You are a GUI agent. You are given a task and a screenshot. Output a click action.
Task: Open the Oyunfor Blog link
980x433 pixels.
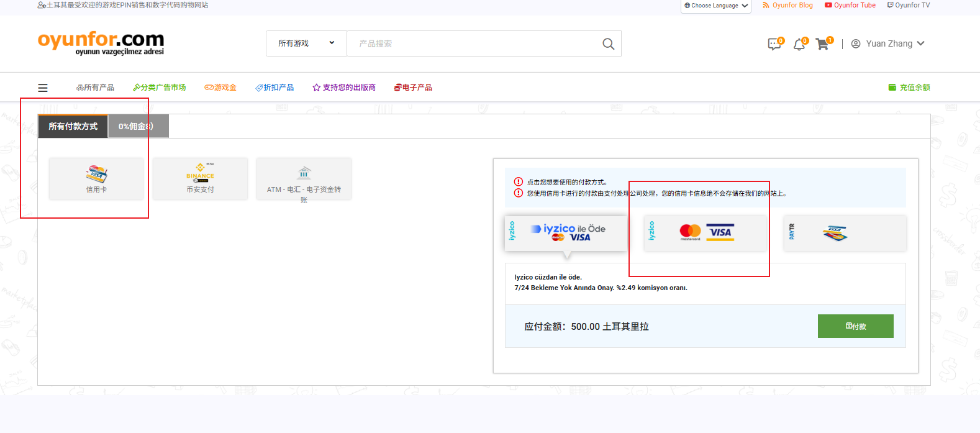tap(787, 5)
